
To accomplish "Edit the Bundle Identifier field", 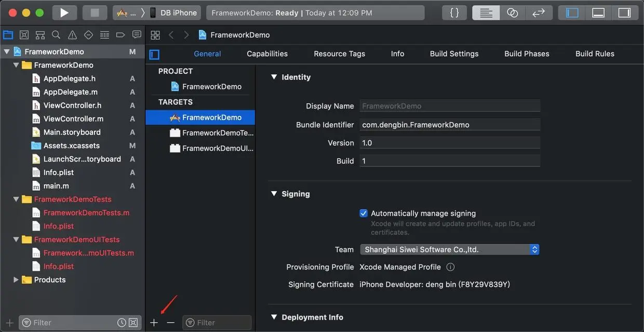I will 450,125.
